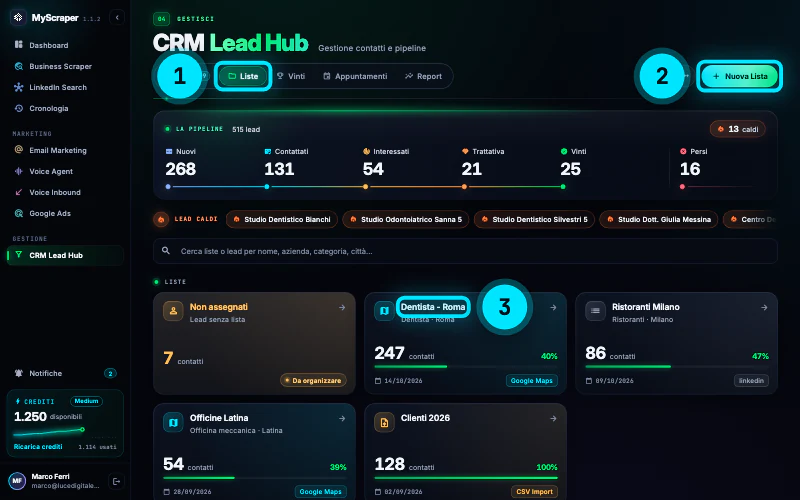Click the Dentista - Roma 40% progress bar
800x500 pixels.
coord(466,366)
